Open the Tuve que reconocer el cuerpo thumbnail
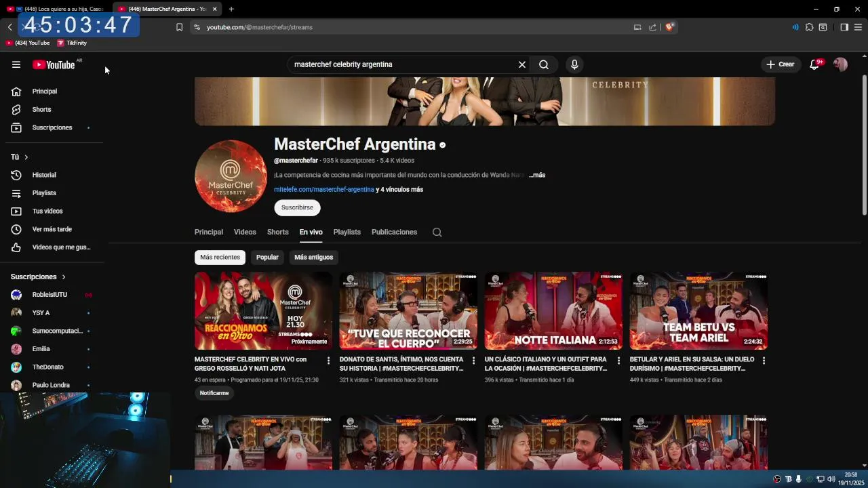 408,311
